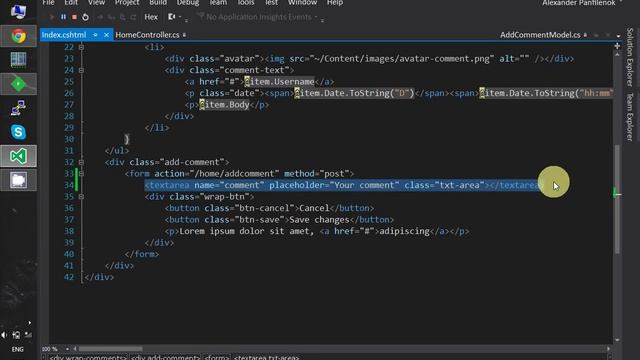The image size is (640, 360).
Task: Toggle Hex display in the toolbar
Action: [151, 17]
